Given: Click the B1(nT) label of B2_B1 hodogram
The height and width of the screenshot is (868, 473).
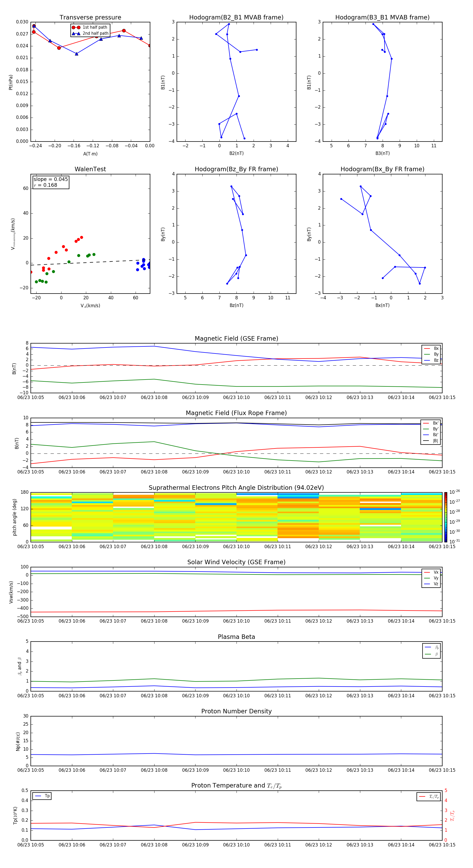Looking at the screenshot, I should (163, 82).
